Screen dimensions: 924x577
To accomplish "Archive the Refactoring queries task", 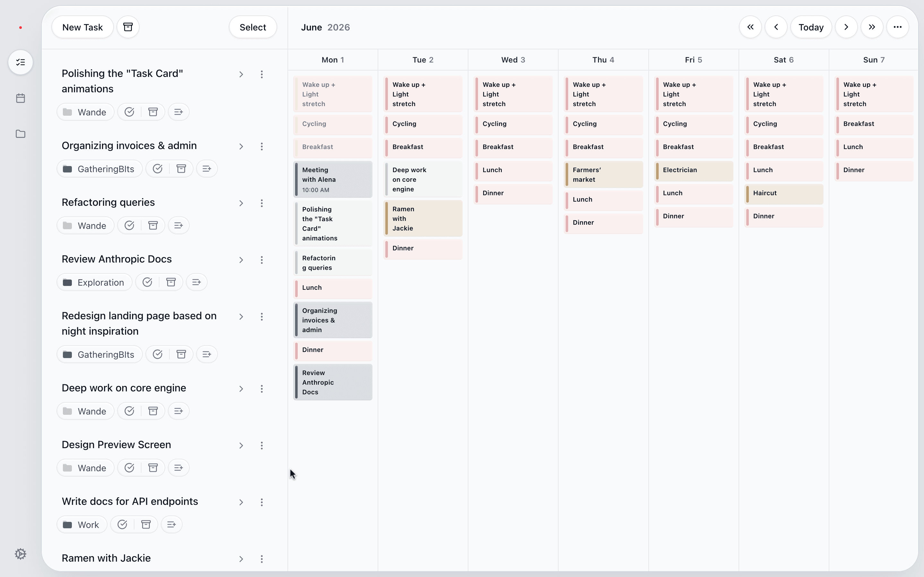I will coord(153,226).
